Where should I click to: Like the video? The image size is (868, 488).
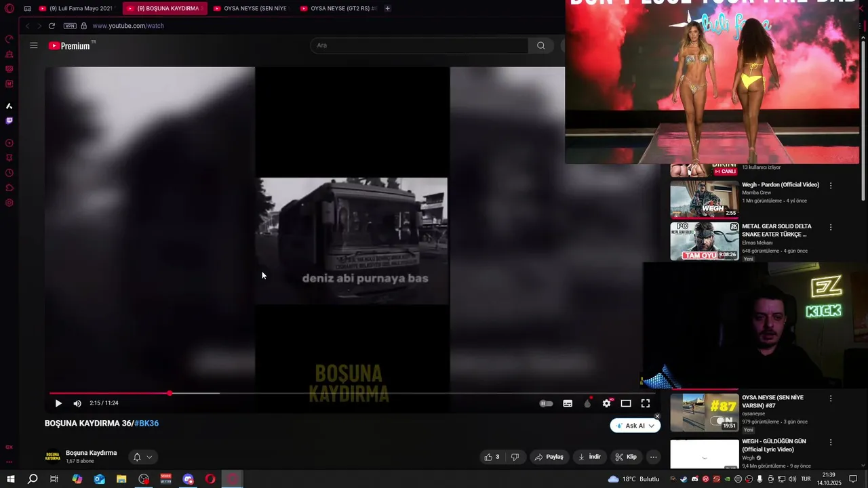492,457
